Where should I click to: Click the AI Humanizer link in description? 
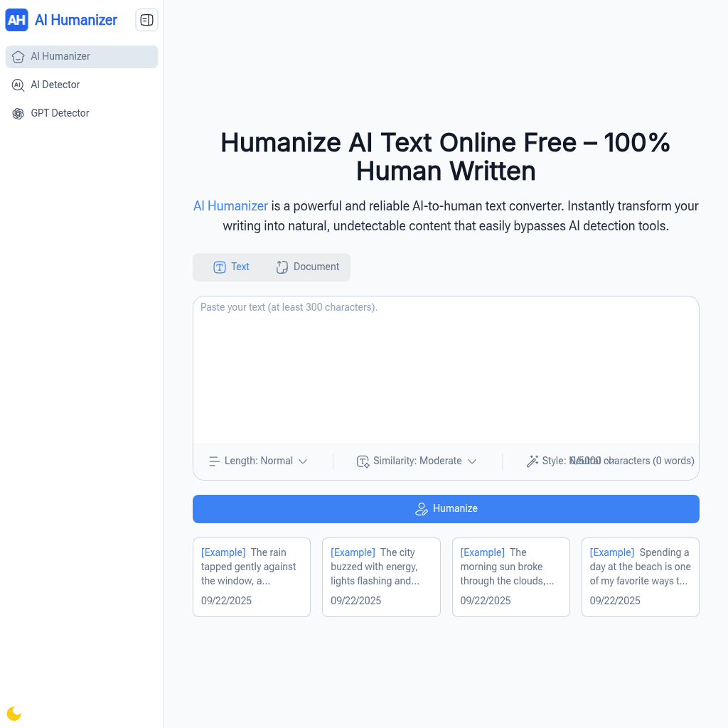pyautogui.click(x=230, y=206)
